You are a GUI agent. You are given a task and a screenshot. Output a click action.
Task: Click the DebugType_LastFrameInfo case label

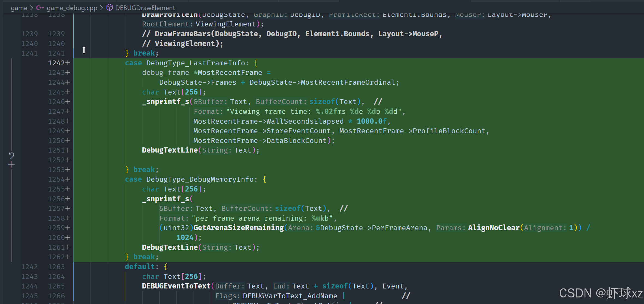point(195,63)
